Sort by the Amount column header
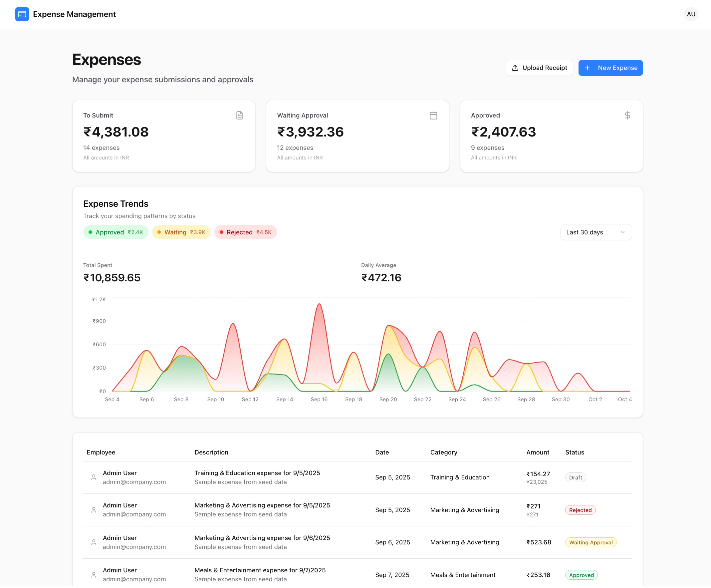Image resolution: width=711 pixels, height=588 pixels. 538,452
